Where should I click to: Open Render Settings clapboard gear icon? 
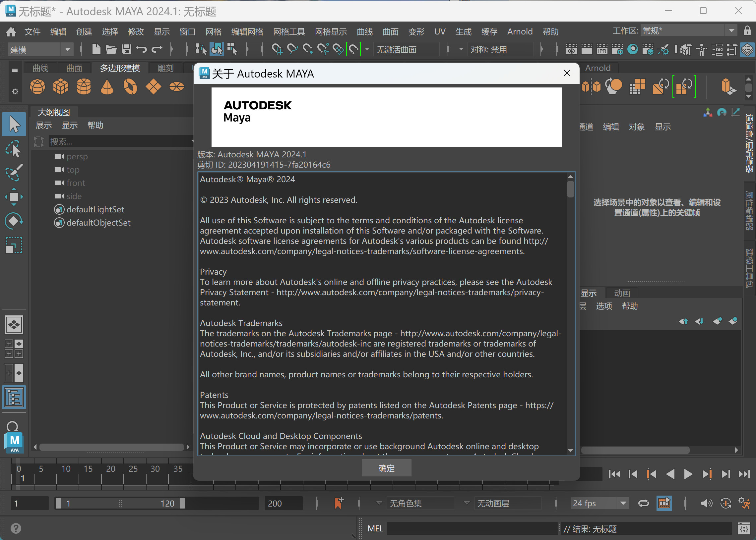click(617, 50)
